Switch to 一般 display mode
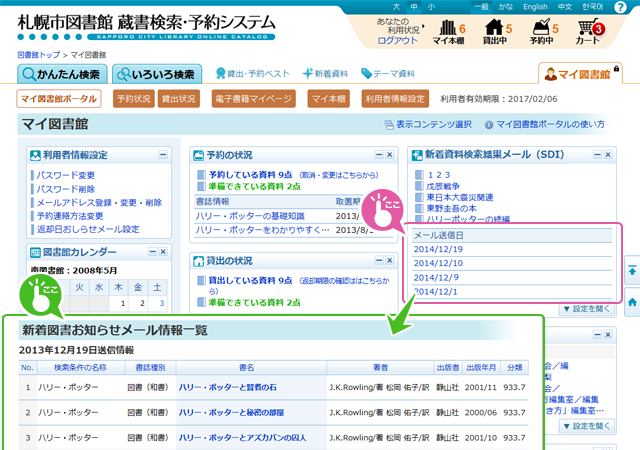The width and height of the screenshot is (640, 450). pos(481,7)
